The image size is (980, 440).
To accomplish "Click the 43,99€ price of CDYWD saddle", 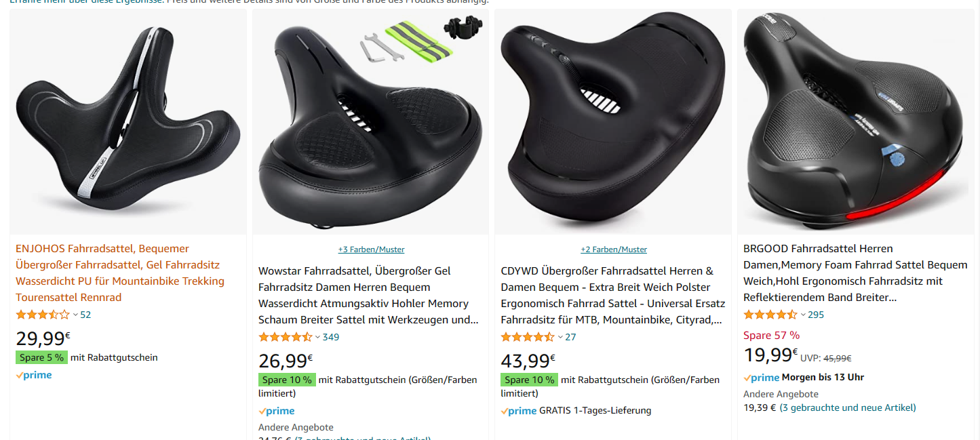I will click(x=528, y=361).
